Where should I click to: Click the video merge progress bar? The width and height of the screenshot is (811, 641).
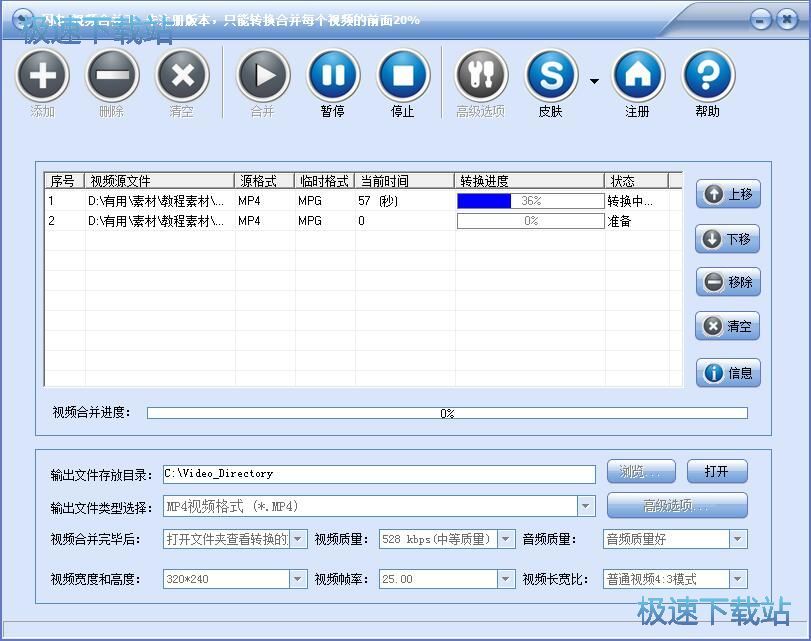click(447, 413)
